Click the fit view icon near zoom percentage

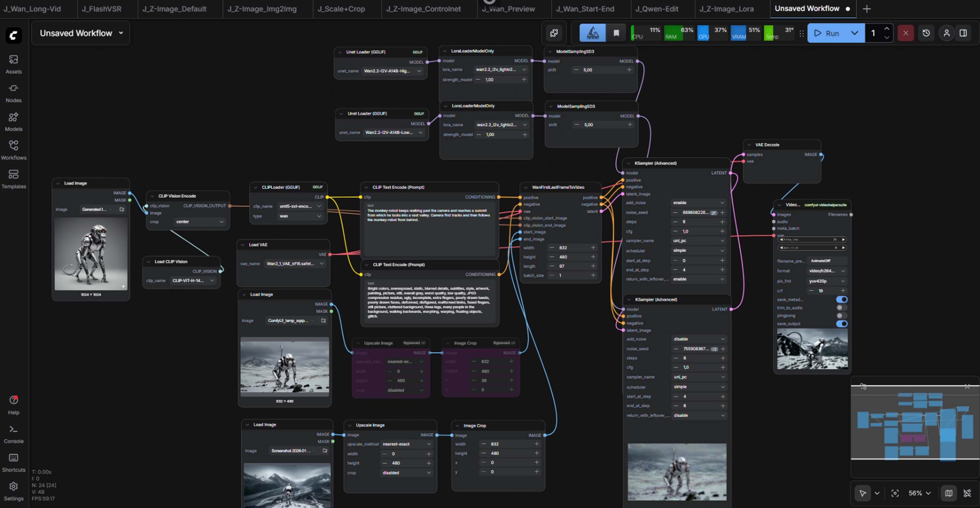[895, 493]
